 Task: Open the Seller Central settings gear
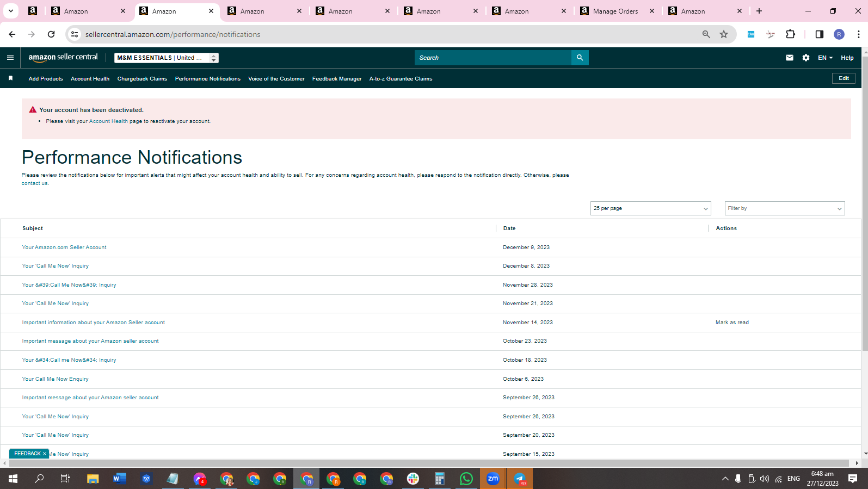click(806, 58)
